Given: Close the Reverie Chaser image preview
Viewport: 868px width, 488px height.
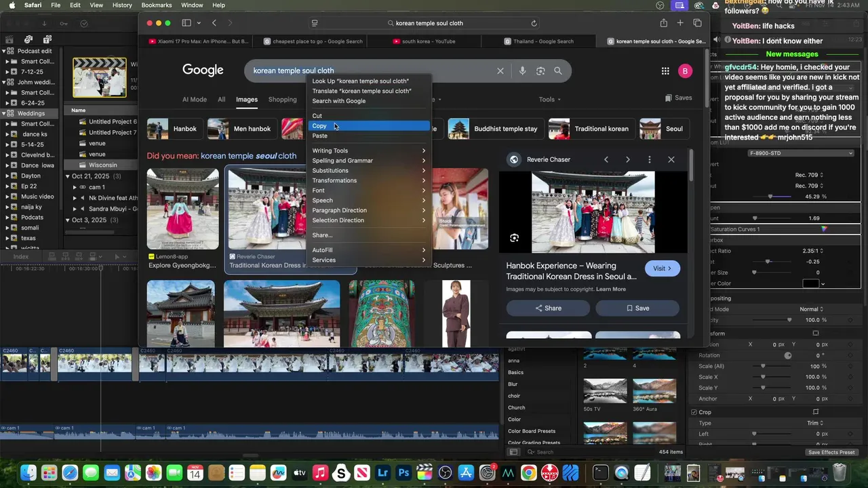Looking at the screenshot, I should [671, 159].
